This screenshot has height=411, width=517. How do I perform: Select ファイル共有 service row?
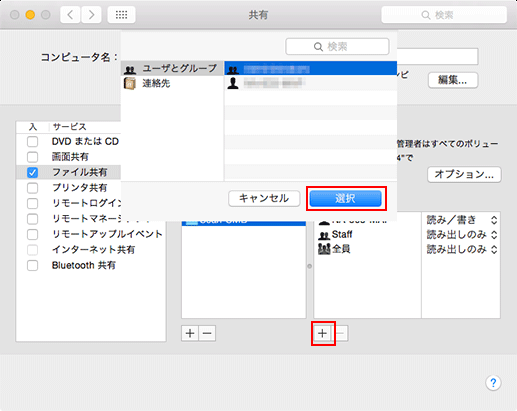[x=68, y=172]
